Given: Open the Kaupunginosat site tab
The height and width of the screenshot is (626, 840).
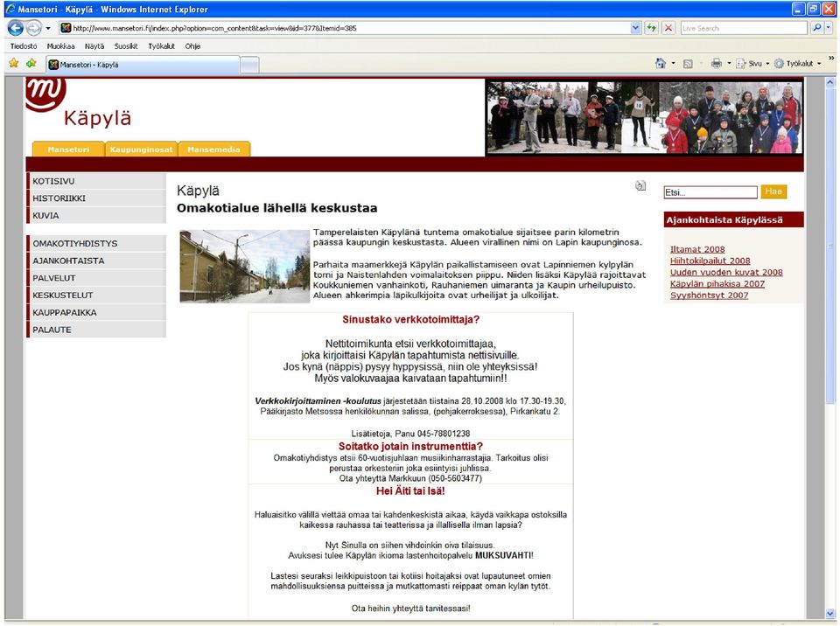Looking at the screenshot, I should (142, 150).
